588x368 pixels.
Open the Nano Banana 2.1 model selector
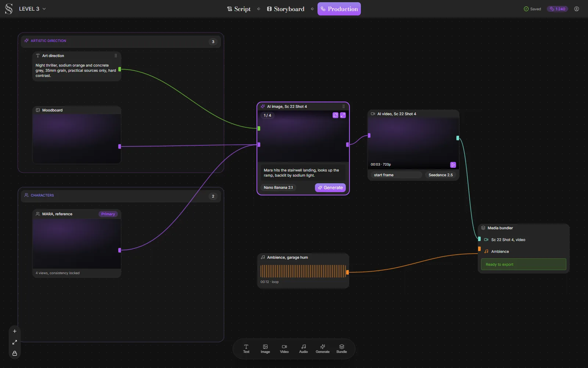[x=278, y=188]
